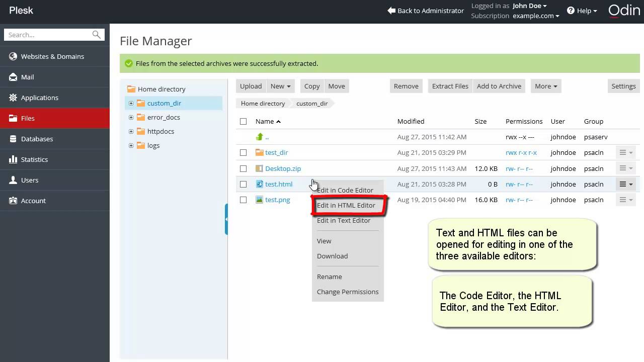Image resolution: width=644 pixels, height=362 pixels.
Task: Click the Account icon in sidebar
Action: [13, 201]
